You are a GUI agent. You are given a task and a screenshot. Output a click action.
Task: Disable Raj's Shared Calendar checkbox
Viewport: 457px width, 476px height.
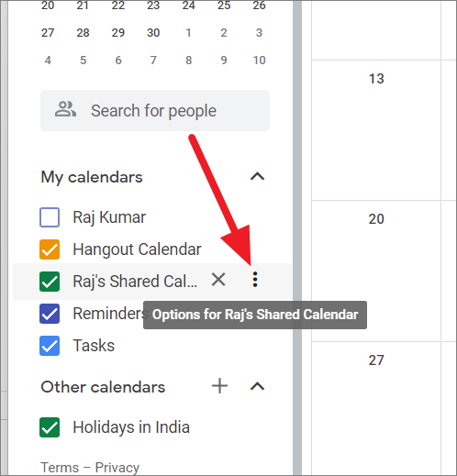[50, 282]
